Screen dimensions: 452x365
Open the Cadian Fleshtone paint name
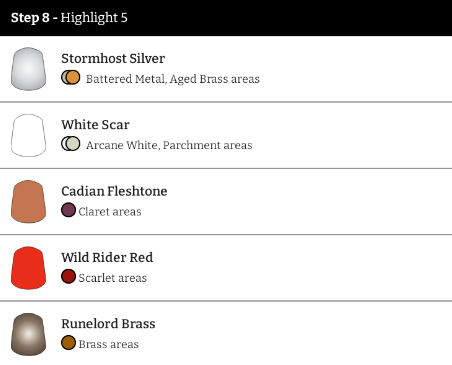pyautogui.click(x=114, y=191)
